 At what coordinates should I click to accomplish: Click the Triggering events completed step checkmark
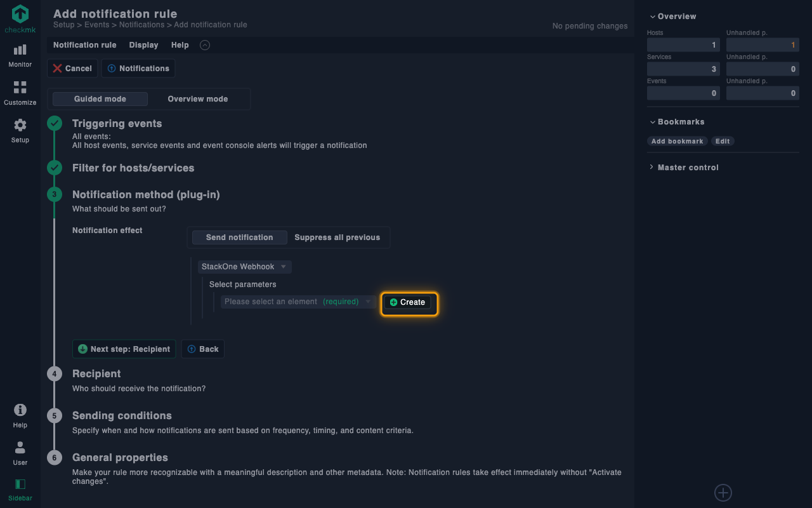55,123
